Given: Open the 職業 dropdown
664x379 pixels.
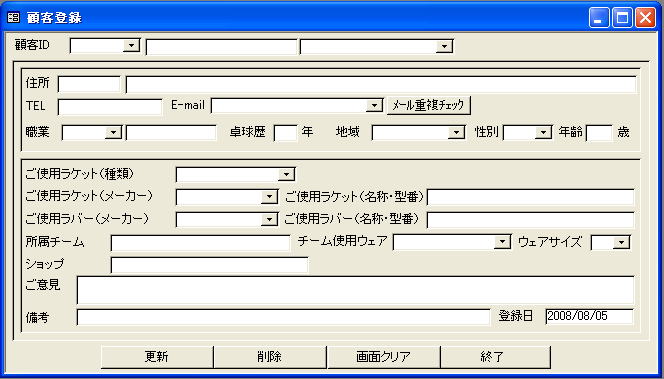Looking at the screenshot, I should [113, 133].
